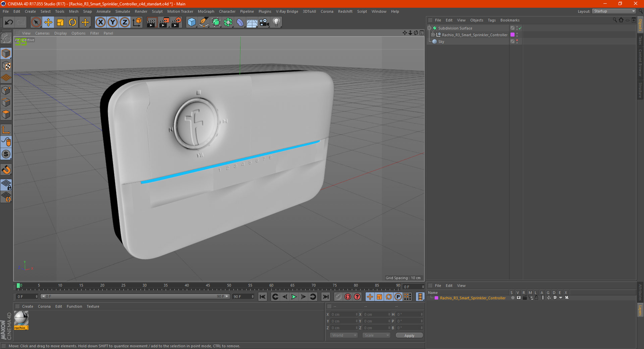Activate the Scale tool
The height and width of the screenshot is (349, 644).
click(60, 22)
